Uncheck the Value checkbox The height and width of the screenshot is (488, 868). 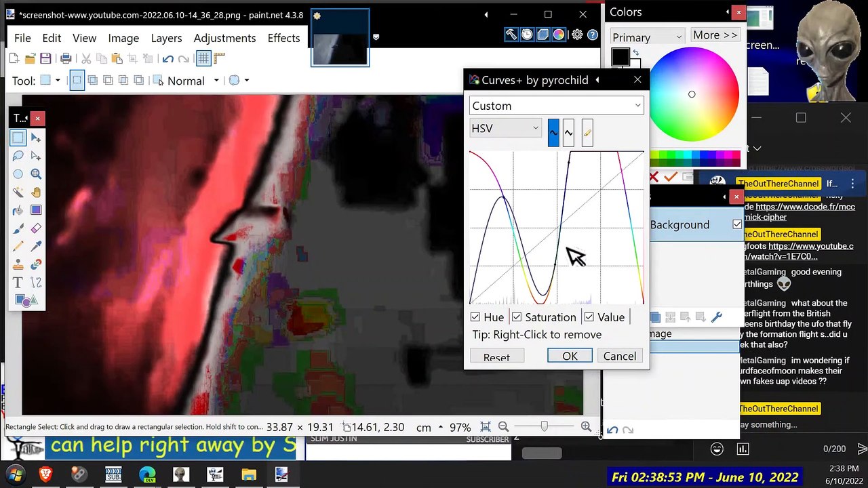[x=589, y=317]
